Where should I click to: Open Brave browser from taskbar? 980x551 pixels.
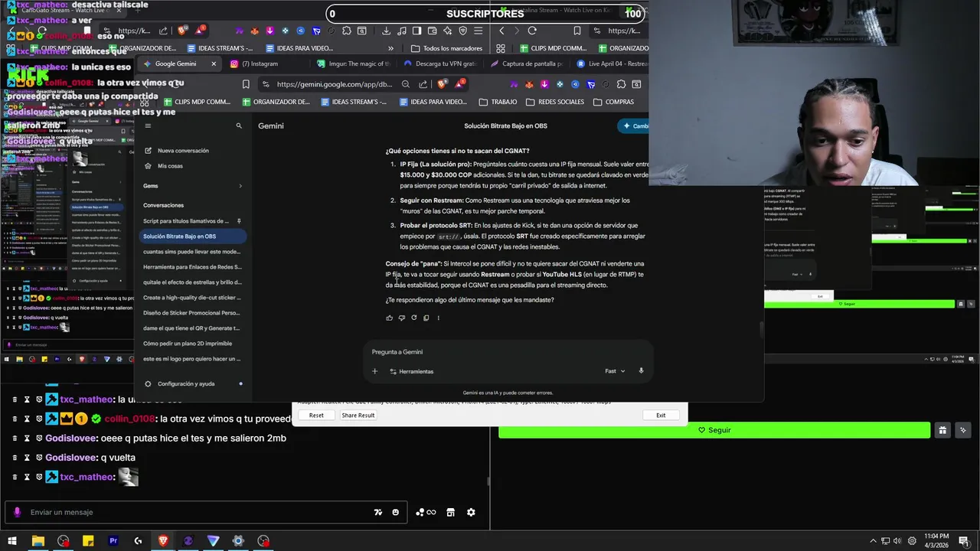point(163,541)
